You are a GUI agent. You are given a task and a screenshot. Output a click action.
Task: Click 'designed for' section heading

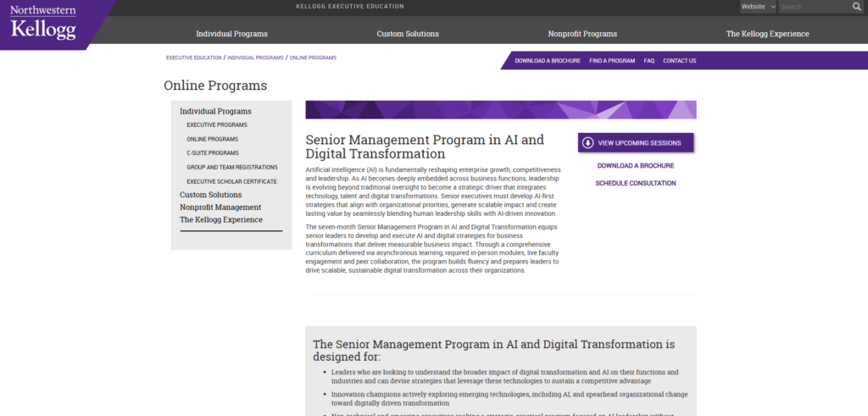(494, 350)
